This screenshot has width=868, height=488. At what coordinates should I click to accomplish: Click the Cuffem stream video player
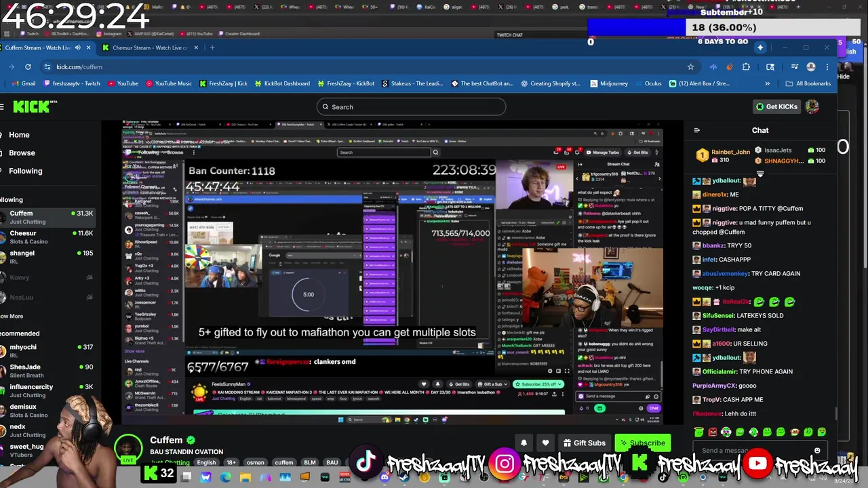(x=392, y=272)
